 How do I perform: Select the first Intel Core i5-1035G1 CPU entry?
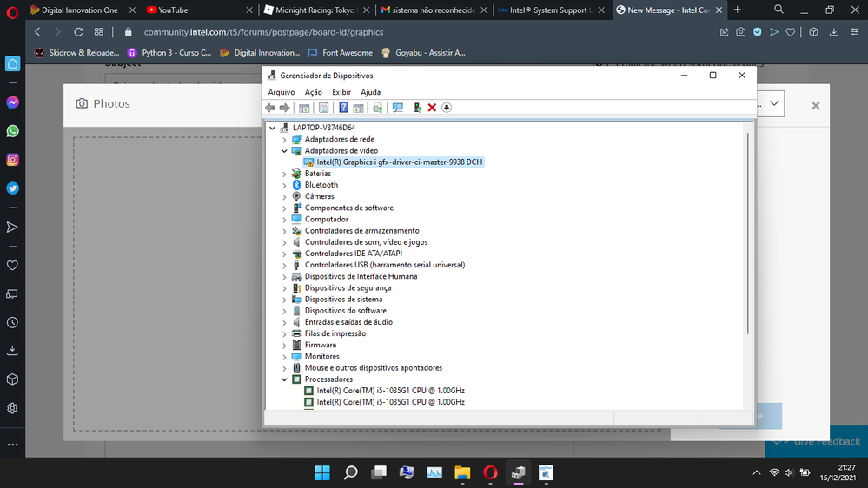pyautogui.click(x=390, y=391)
